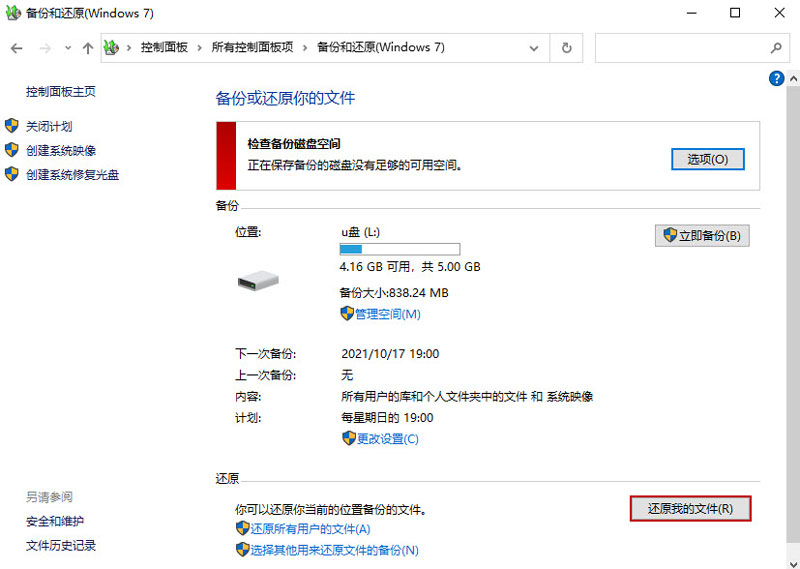Open 管理空间(M) link

(388, 314)
